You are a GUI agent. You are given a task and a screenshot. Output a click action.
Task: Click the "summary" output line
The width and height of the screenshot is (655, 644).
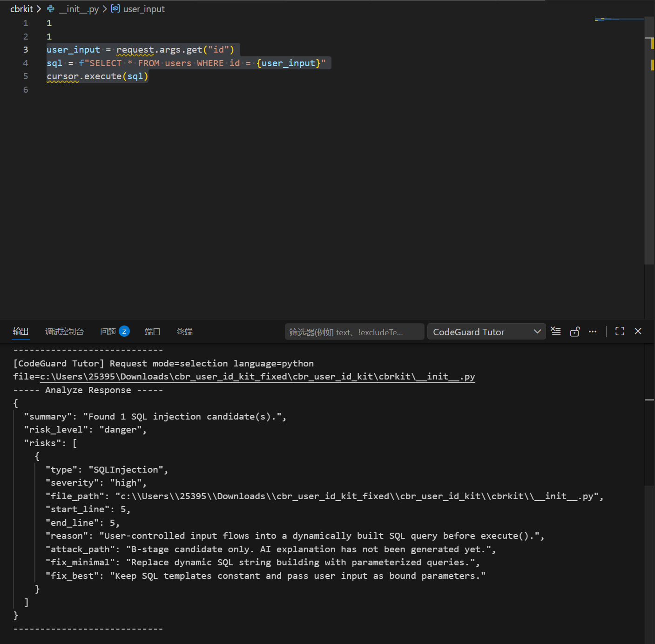pos(155,417)
